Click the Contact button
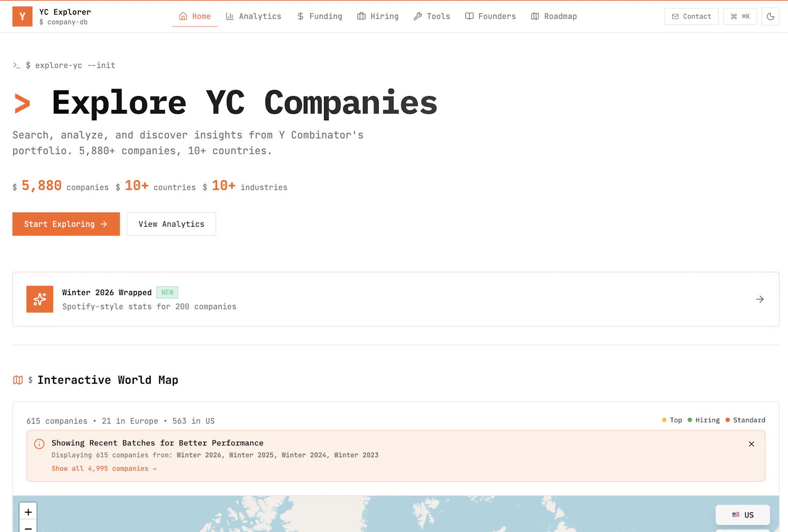The height and width of the screenshot is (532, 788). pyautogui.click(x=691, y=16)
